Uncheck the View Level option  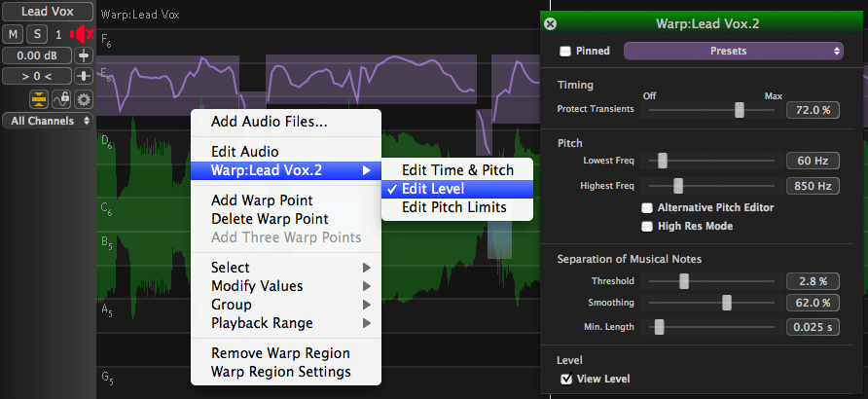click(566, 379)
